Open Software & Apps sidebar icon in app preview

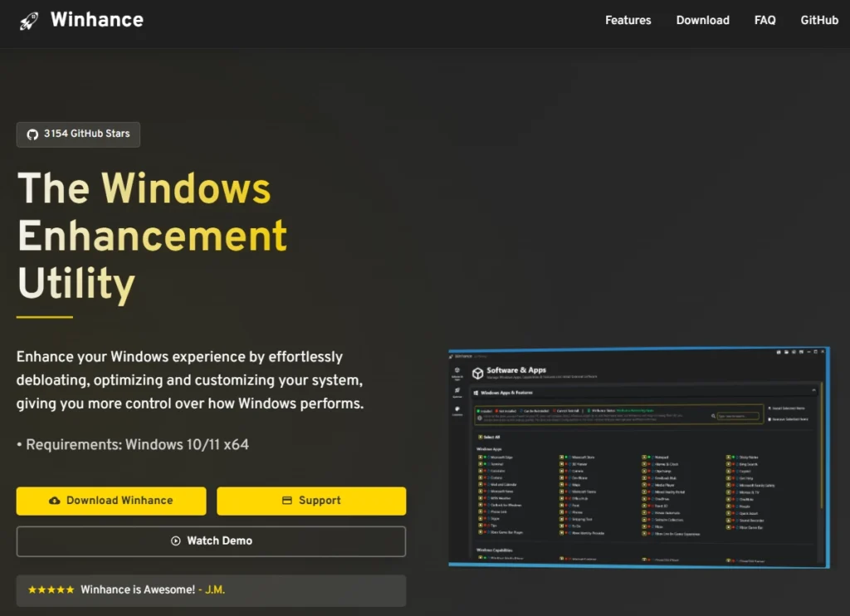click(457, 370)
